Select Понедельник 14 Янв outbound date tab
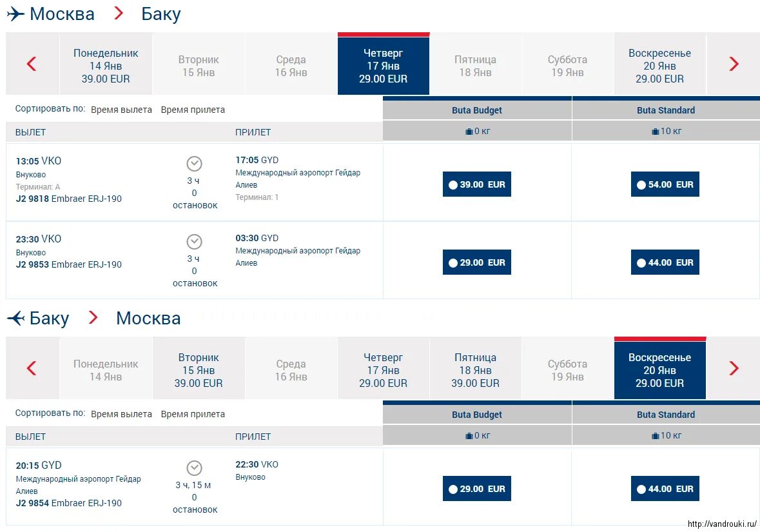 tap(106, 66)
